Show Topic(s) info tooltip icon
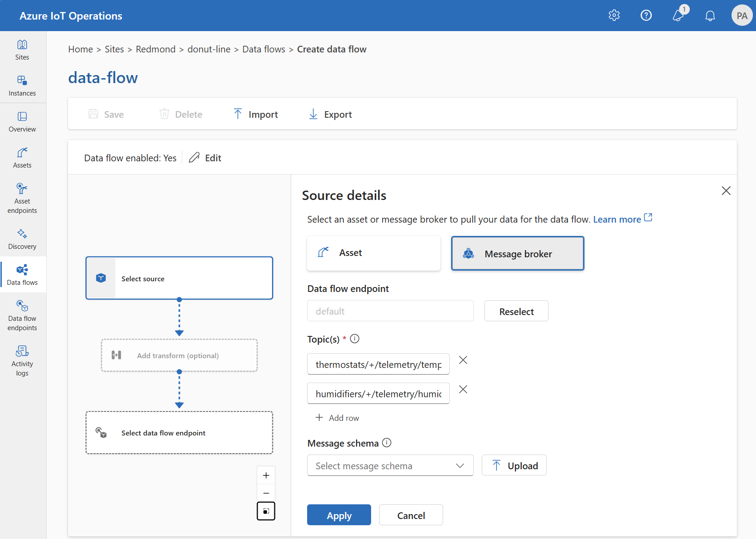The width and height of the screenshot is (756, 539). click(355, 339)
